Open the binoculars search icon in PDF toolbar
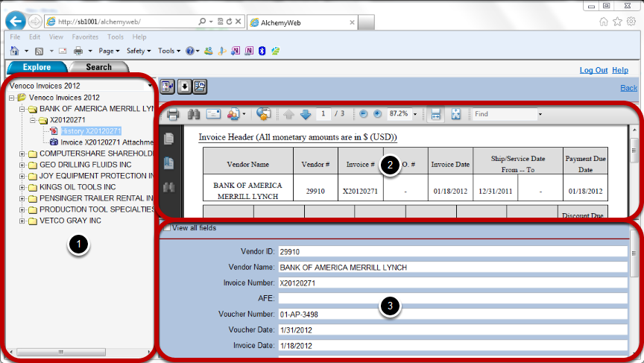The image size is (644, 363). tap(194, 114)
